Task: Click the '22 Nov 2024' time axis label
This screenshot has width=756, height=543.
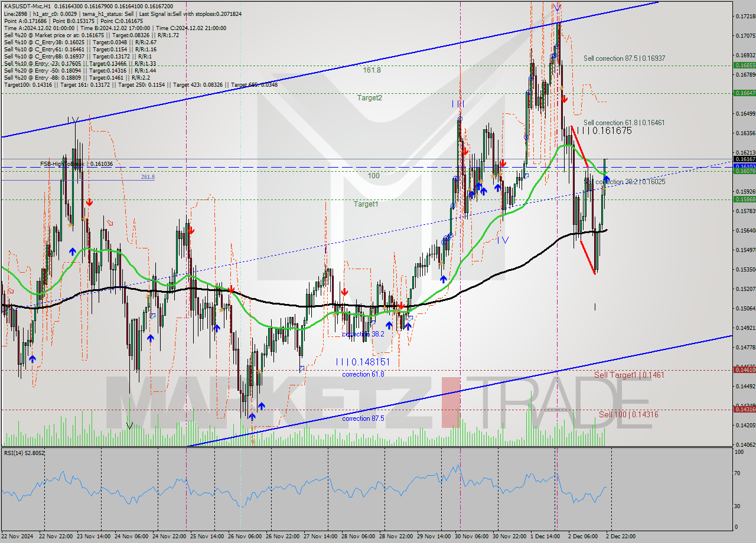Action: (18, 536)
